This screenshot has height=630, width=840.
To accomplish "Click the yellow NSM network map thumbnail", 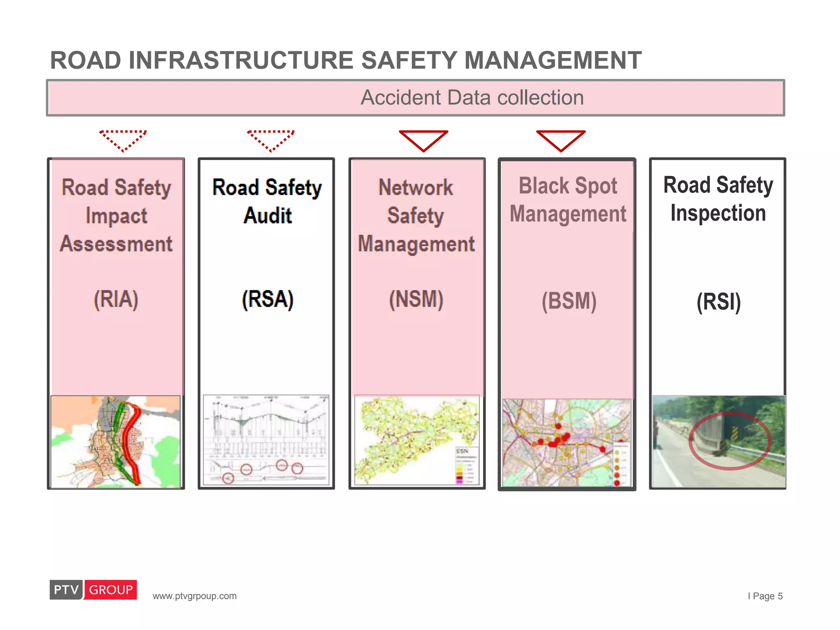I will [417, 440].
